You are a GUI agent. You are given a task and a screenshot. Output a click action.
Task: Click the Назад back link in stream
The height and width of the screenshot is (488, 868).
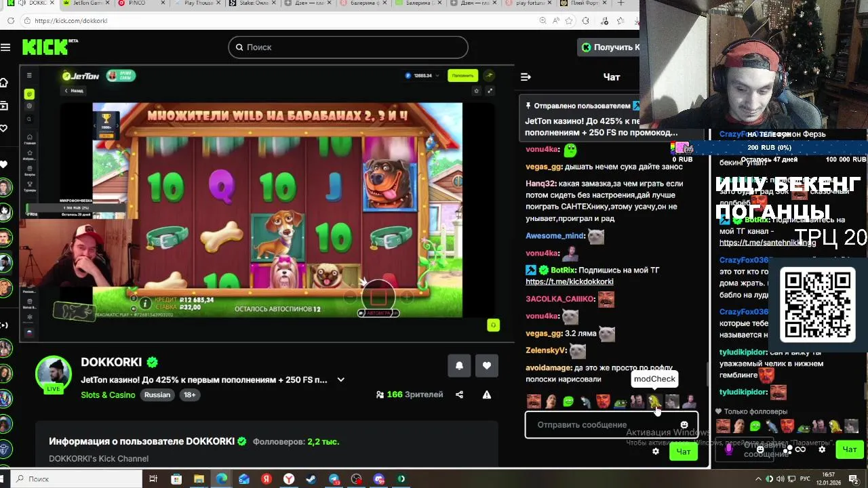[x=74, y=91]
